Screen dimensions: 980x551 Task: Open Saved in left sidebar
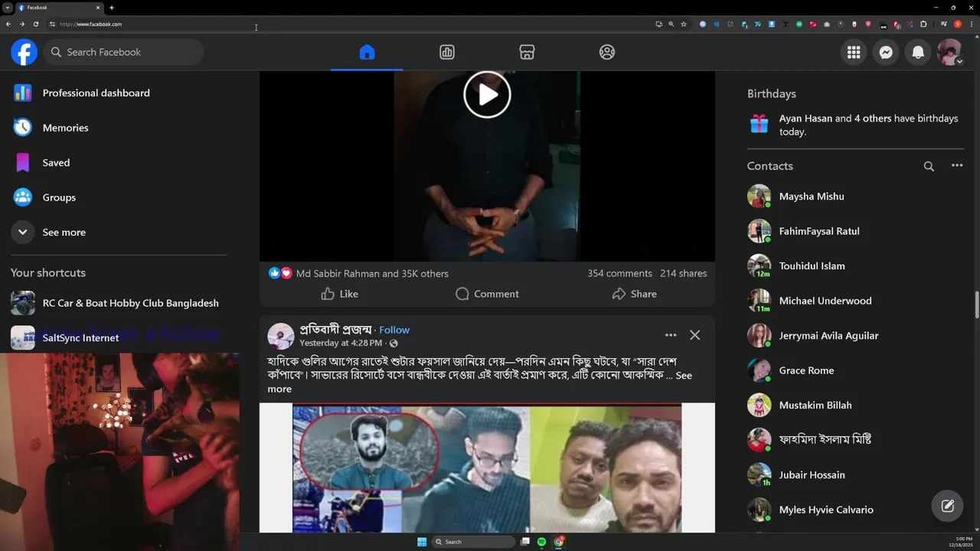coord(119,162)
